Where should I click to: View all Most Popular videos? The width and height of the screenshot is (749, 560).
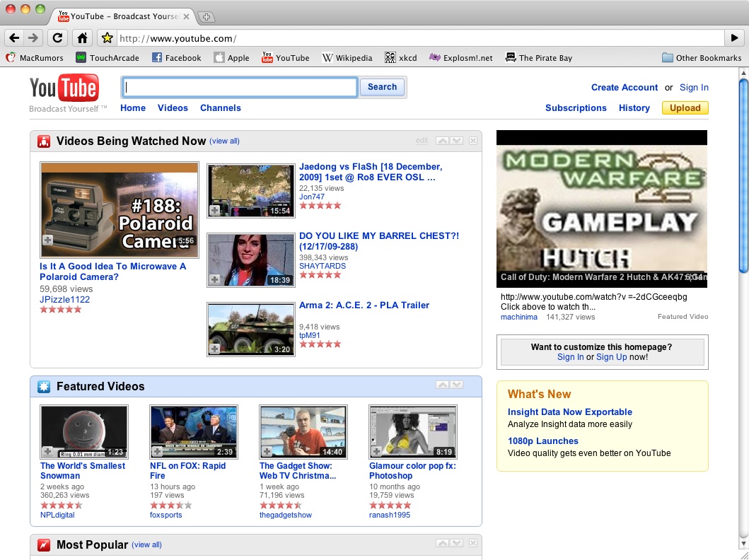click(x=146, y=544)
